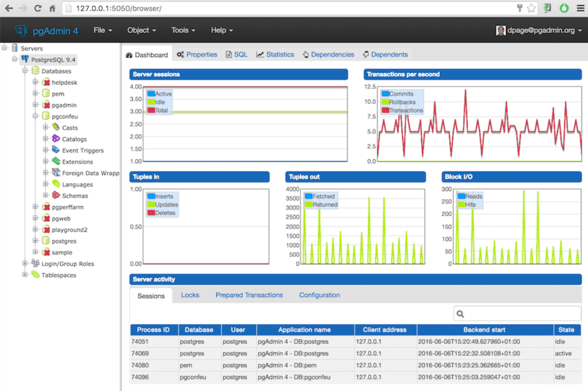Click the Casts node icon

tap(56, 127)
